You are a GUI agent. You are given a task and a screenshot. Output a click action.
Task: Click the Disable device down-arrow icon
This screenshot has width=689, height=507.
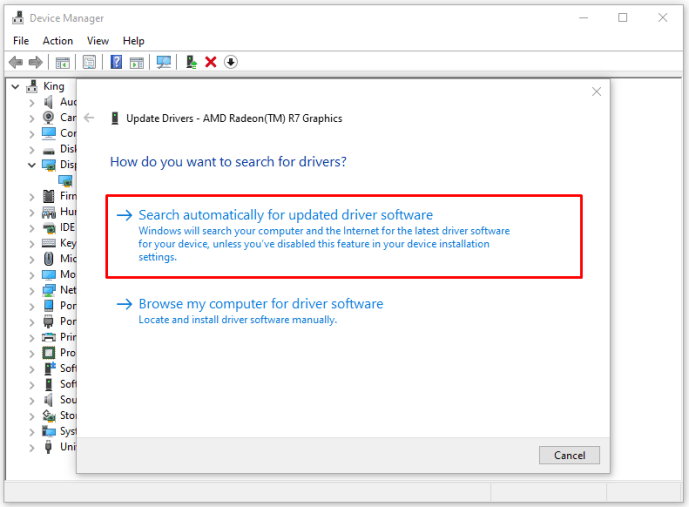(x=231, y=62)
